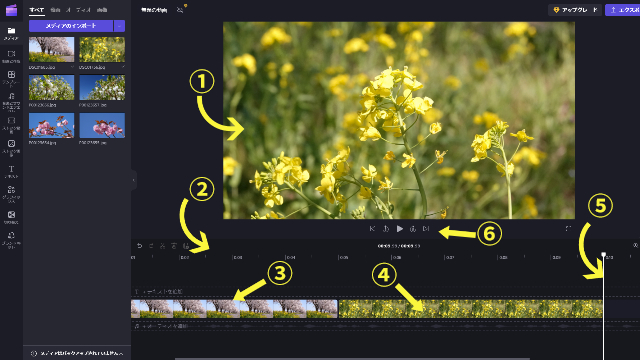Screen dimensions: 640x360
Task: Select the pink blossom thumbnail on right
Action: 102,125
